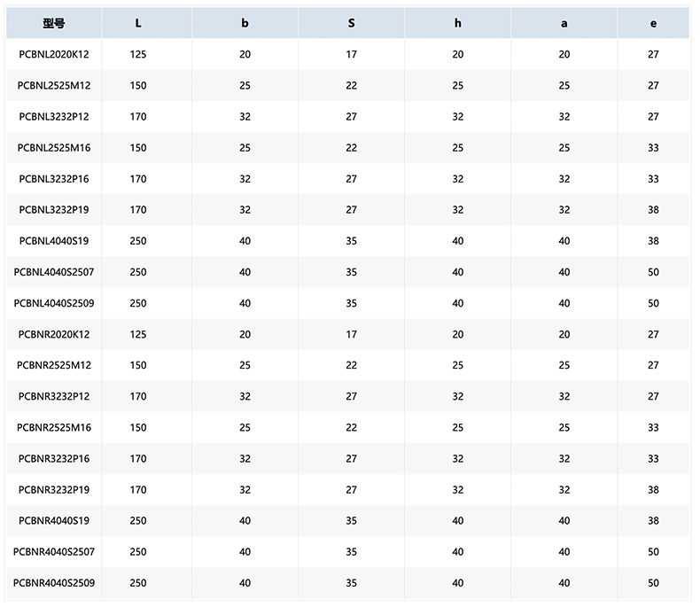Select the PCBNR4040S2509 model cell

coord(54,583)
